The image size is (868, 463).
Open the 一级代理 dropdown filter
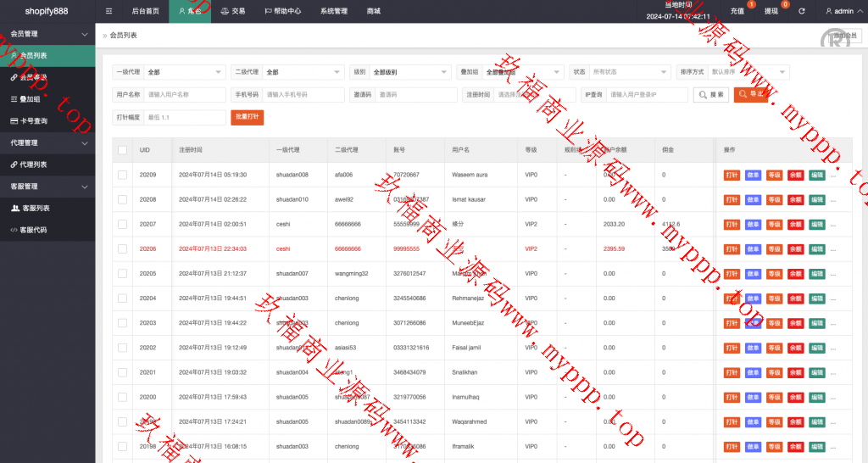[x=184, y=72]
